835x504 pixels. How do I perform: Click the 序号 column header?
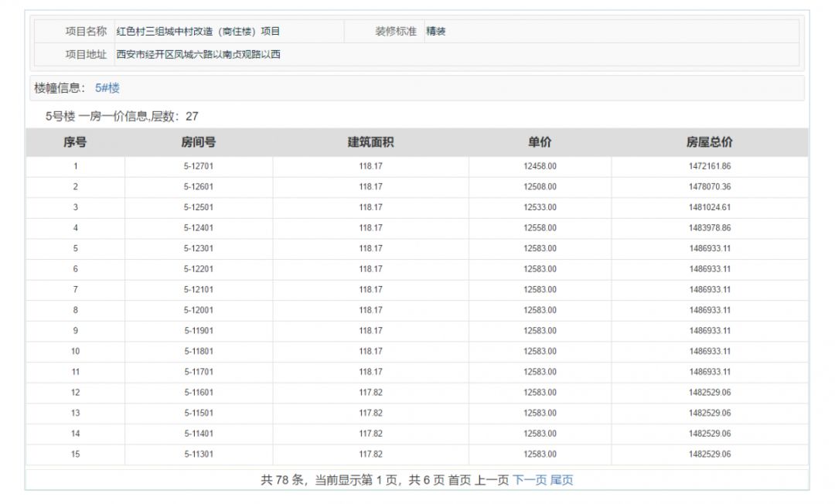[x=75, y=142]
